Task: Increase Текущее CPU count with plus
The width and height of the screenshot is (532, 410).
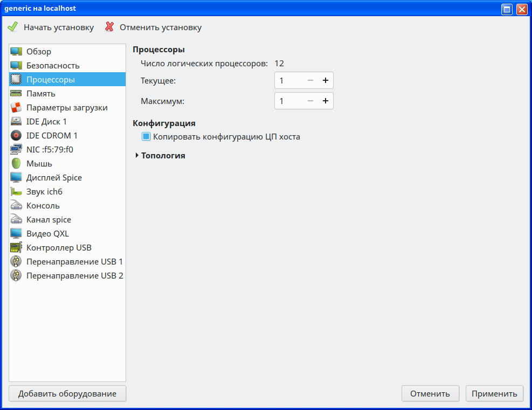Action: pyautogui.click(x=326, y=80)
